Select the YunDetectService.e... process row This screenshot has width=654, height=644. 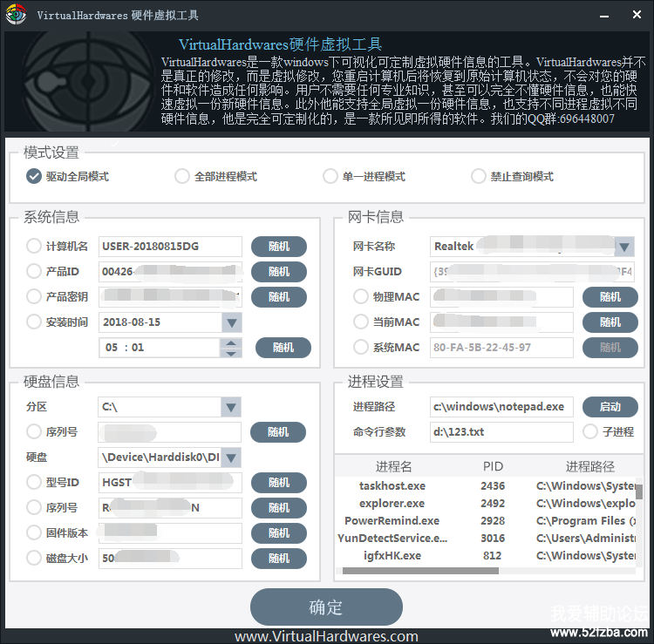486,539
